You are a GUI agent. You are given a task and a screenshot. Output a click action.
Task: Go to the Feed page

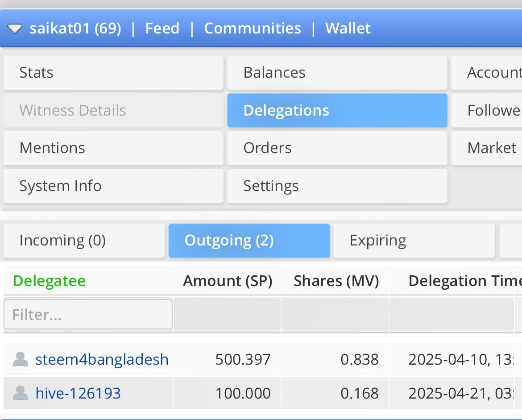tap(162, 28)
